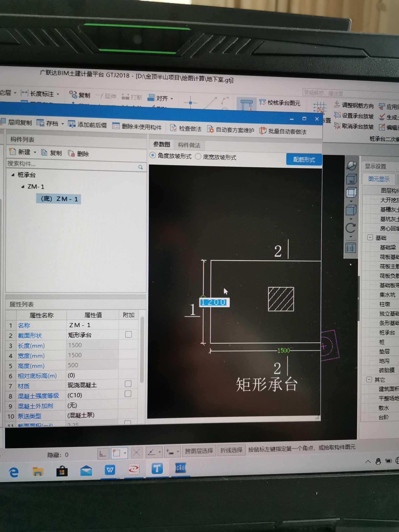This screenshot has height=532, width=399.
Task: Click 删除未使用构件 icon
Action: click(116, 126)
